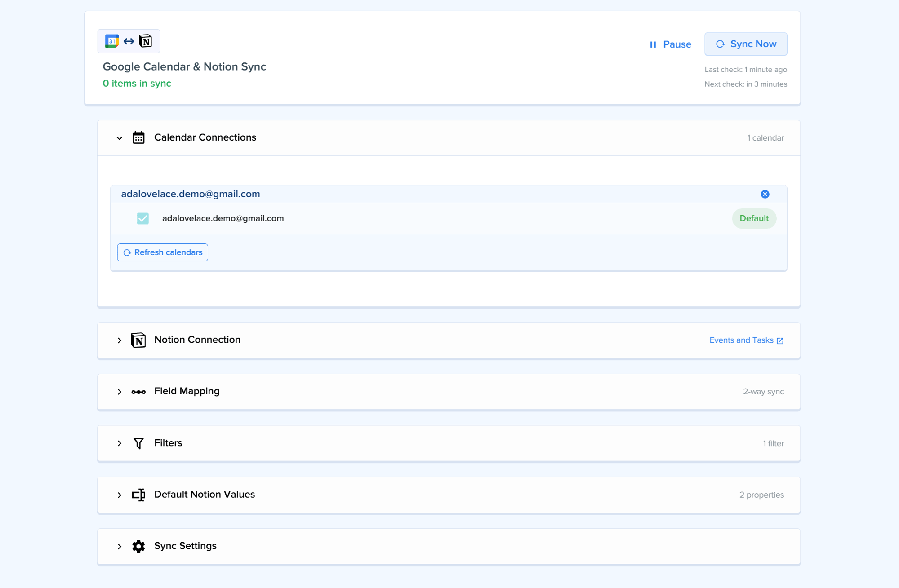Click the Field Mapping heading

click(187, 391)
